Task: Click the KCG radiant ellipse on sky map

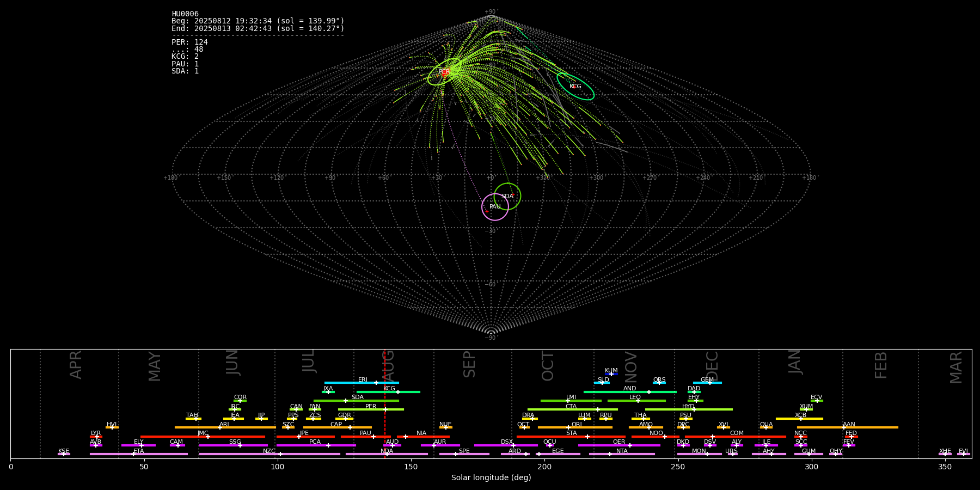Action: click(575, 86)
